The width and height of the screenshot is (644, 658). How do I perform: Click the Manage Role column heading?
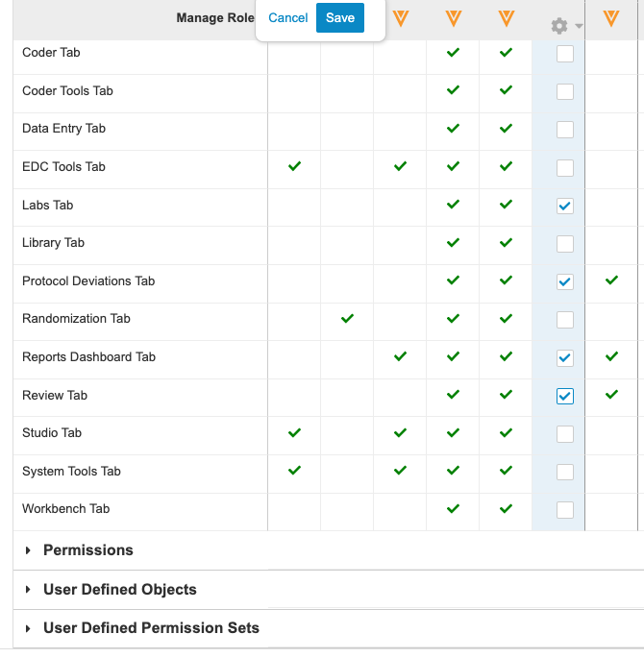(215, 18)
